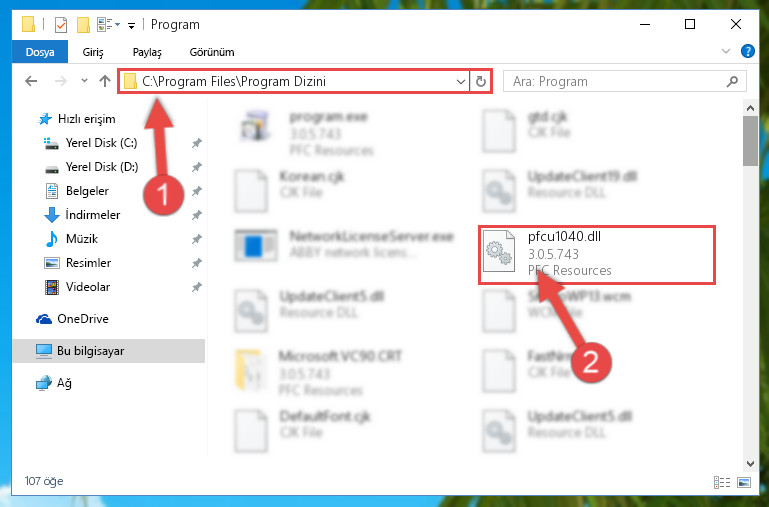The height and width of the screenshot is (507, 769).
Task: Unpin Belgeler from quick access
Action: (x=196, y=191)
